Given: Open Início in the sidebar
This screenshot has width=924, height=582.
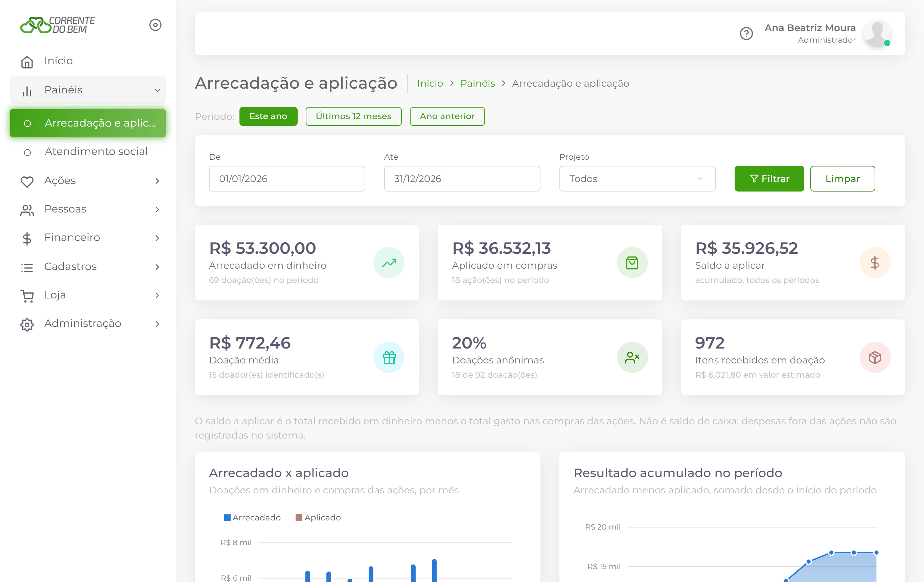Looking at the screenshot, I should click(88, 61).
